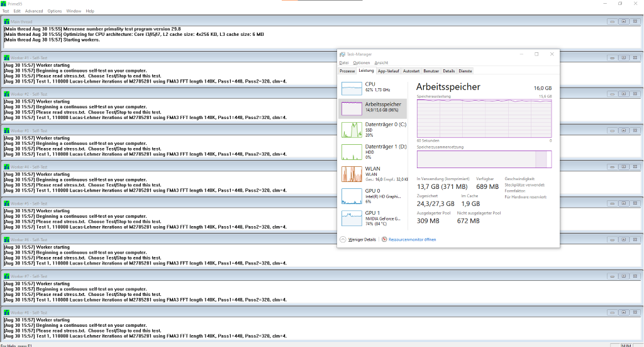Select the WLAN network graph entry
Image resolution: width=644 pixels, height=347 pixels.
point(373,174)
